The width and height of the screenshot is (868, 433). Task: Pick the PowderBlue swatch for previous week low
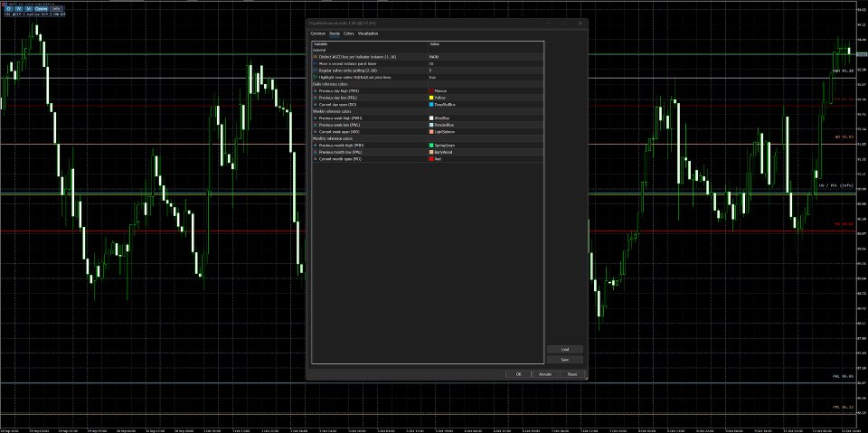point(431,125)
